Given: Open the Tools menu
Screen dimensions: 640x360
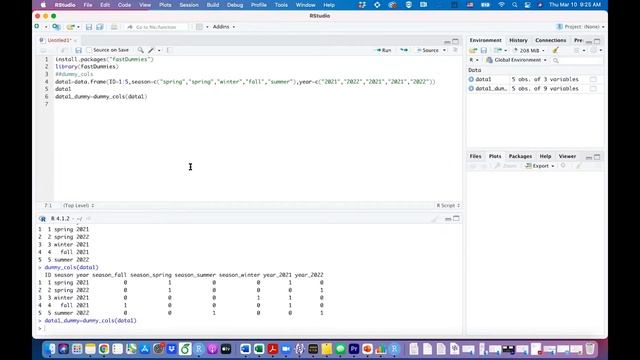Looking at the screenshot, I should pos(281,5).
